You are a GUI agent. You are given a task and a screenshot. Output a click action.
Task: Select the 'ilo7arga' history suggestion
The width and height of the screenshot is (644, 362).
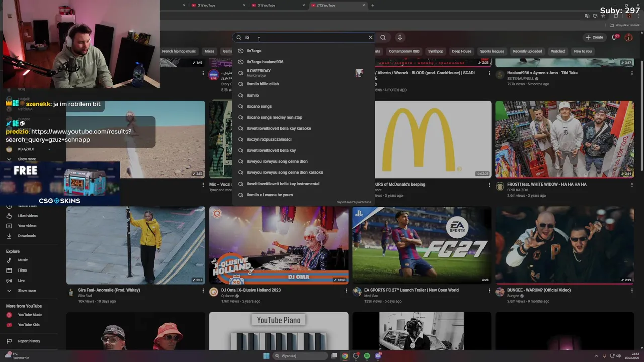click(x=303, y=51)
